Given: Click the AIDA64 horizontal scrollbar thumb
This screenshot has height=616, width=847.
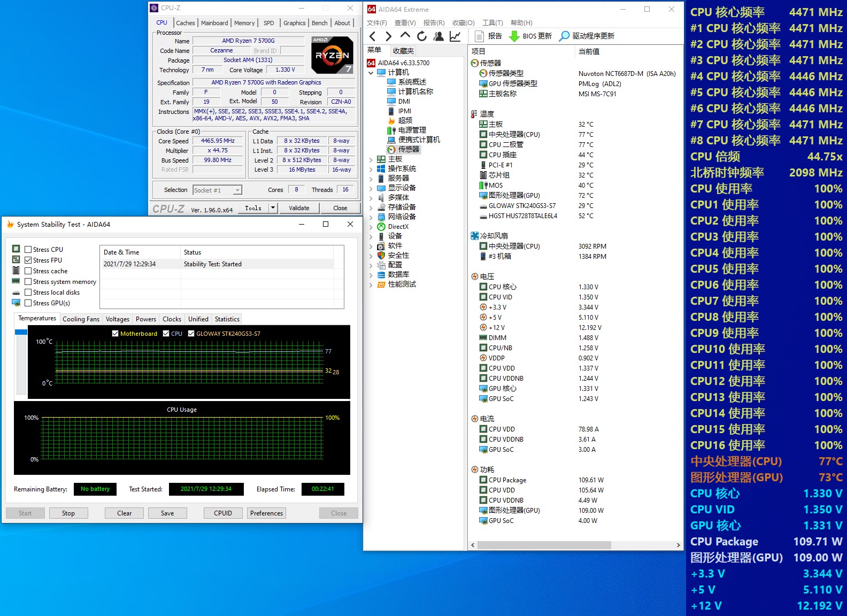Looking at the screenshot, I should [544, 545].
